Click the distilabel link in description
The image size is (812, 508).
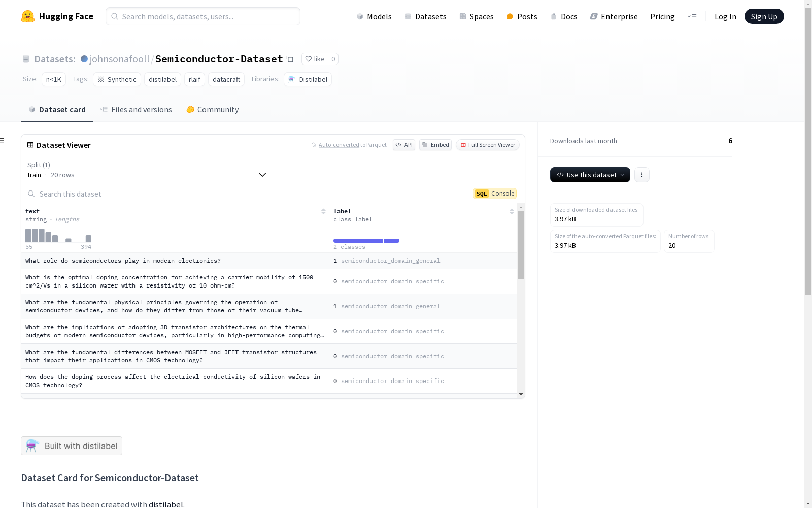click(165, 504)
